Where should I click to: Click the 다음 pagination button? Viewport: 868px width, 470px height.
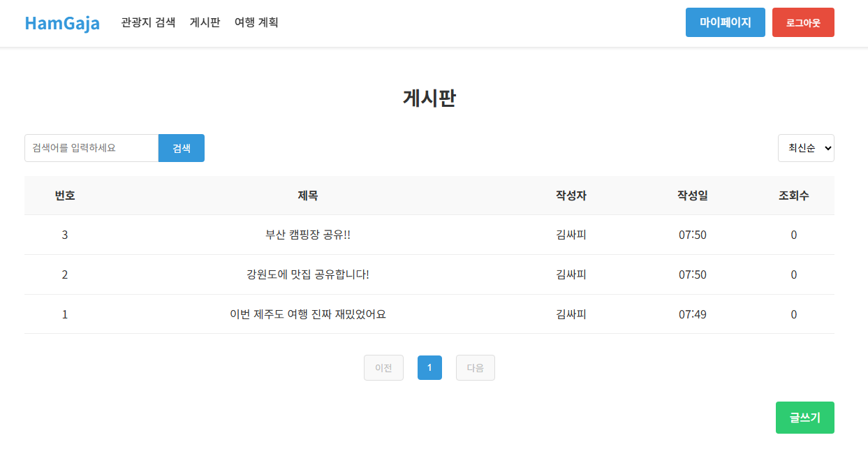[475, 368]
